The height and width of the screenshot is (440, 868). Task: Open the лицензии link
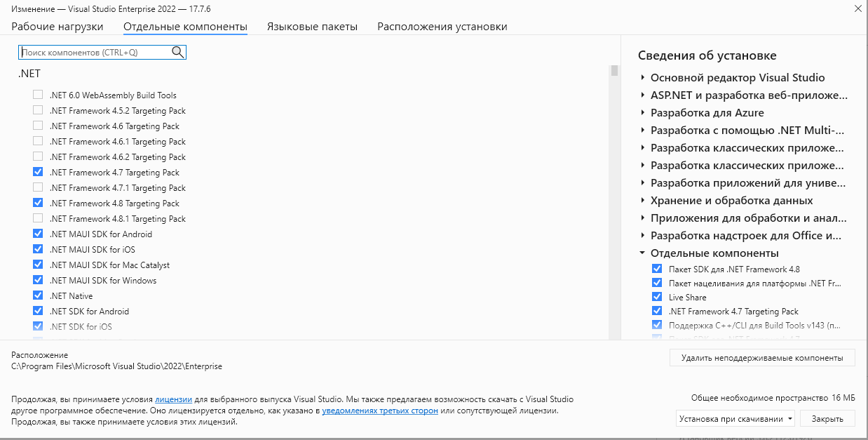173,399
